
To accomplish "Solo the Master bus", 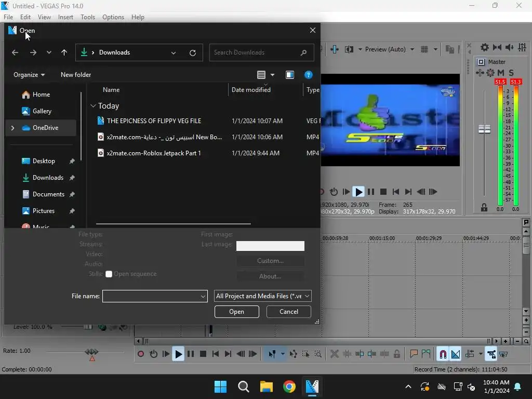I will click(x=511, y=73).
